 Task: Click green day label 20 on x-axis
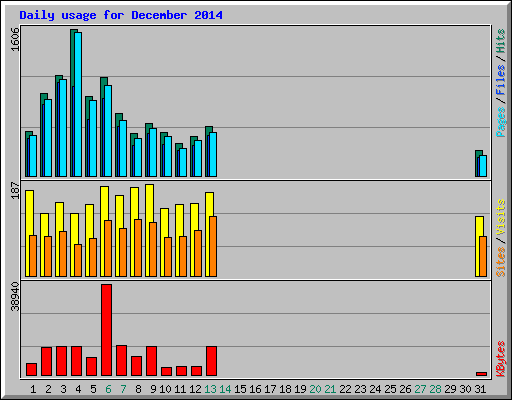(x=315, y=389)
